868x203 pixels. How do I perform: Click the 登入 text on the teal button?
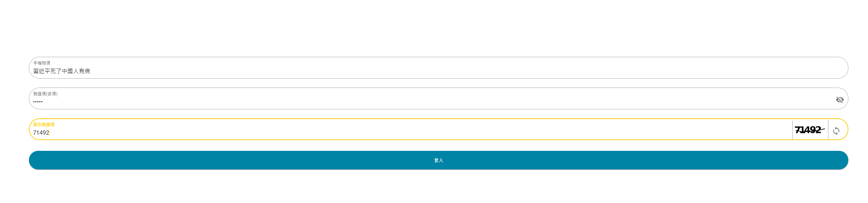(439, 160)
